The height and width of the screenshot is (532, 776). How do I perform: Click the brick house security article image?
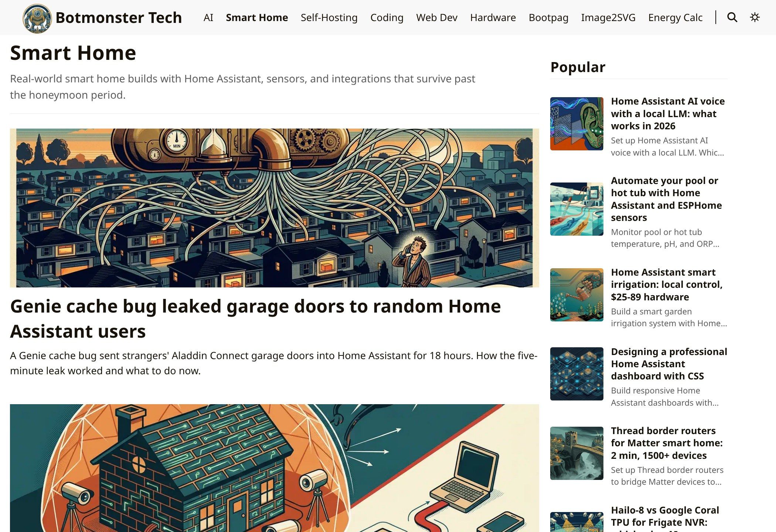tap(275, 468)
